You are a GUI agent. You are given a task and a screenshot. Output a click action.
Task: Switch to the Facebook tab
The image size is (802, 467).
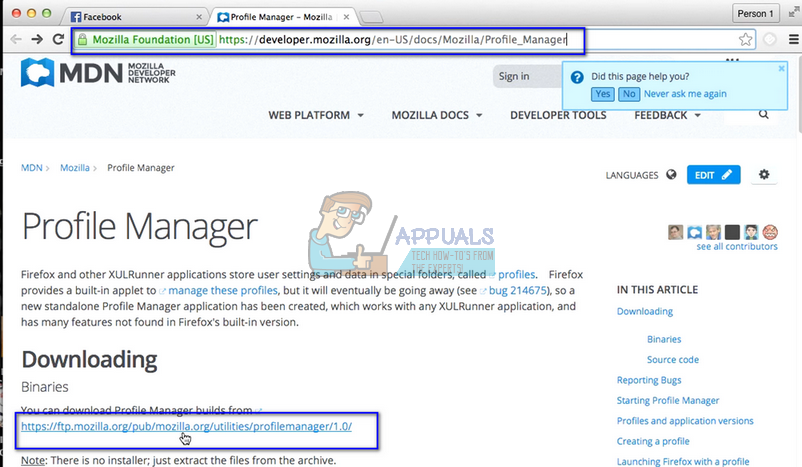point(136,17)
